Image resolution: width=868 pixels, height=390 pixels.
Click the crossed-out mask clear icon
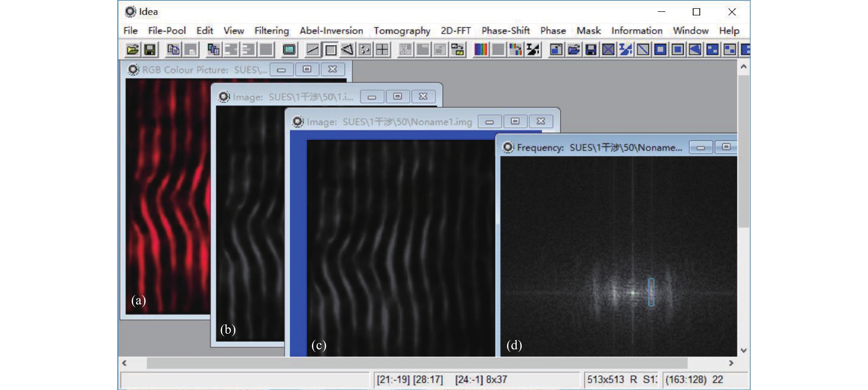(608, 50)
